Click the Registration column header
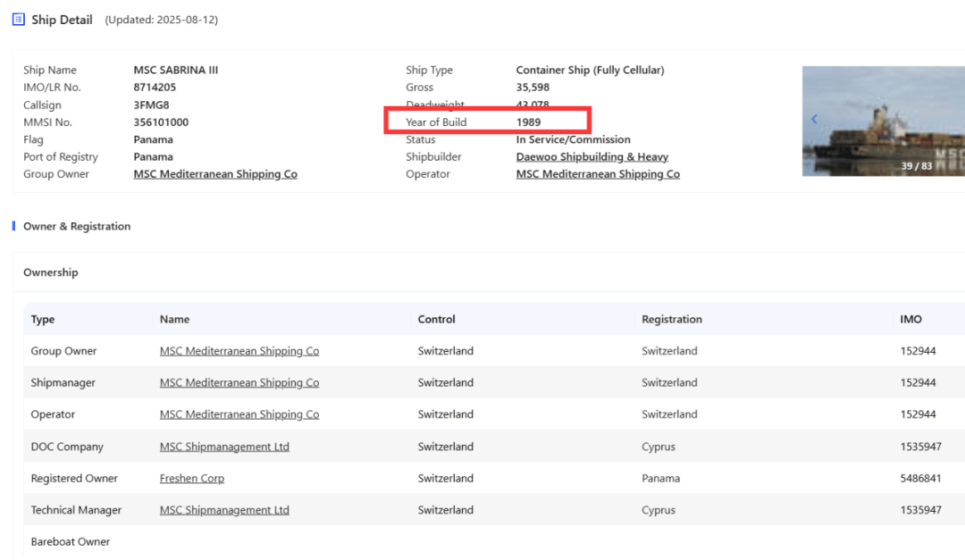This screenshot has width=965, height=560. click(x=671, y=320)
